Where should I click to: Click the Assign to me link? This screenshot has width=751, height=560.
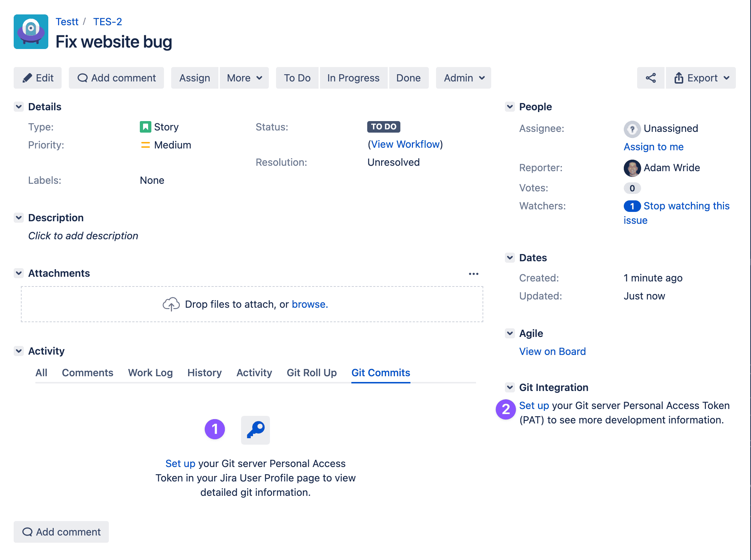(x=653, y=147)
